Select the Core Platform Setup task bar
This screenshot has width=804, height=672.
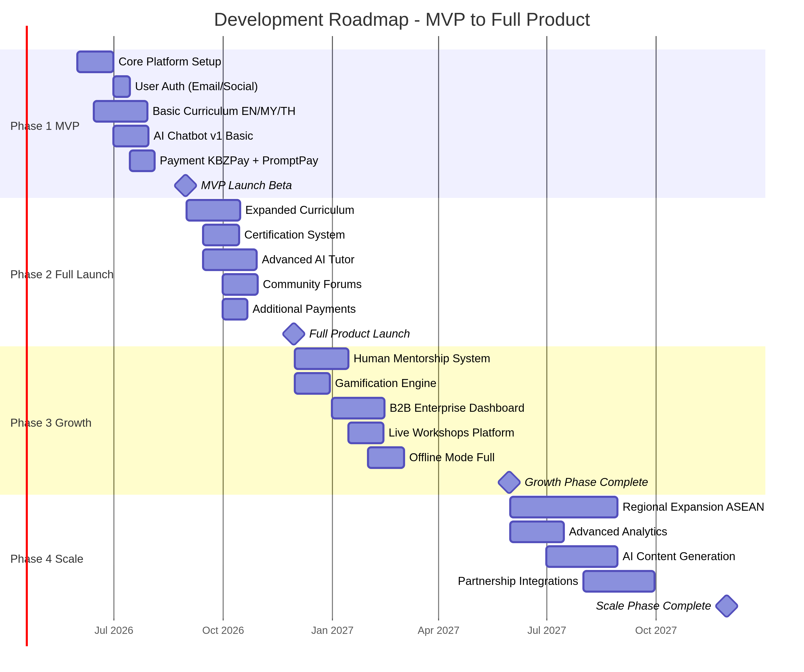(x=95, y=62)
